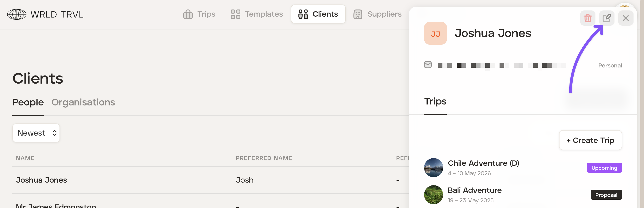
Task: Click the WRLD TRVL globe logo
Action: coord(16,14)
